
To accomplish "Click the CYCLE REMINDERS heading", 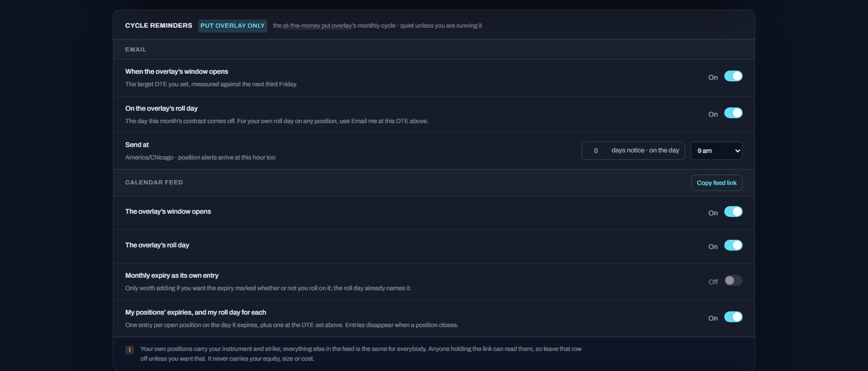I will [x=158, y=25].
